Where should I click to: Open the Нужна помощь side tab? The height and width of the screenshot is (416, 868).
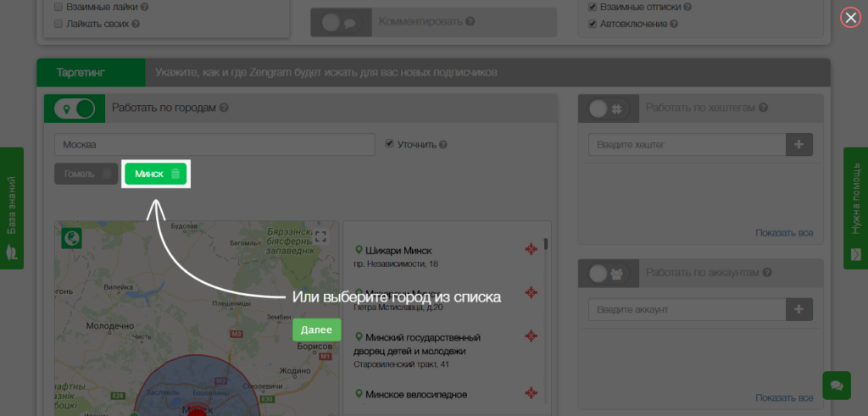point(856,208)
